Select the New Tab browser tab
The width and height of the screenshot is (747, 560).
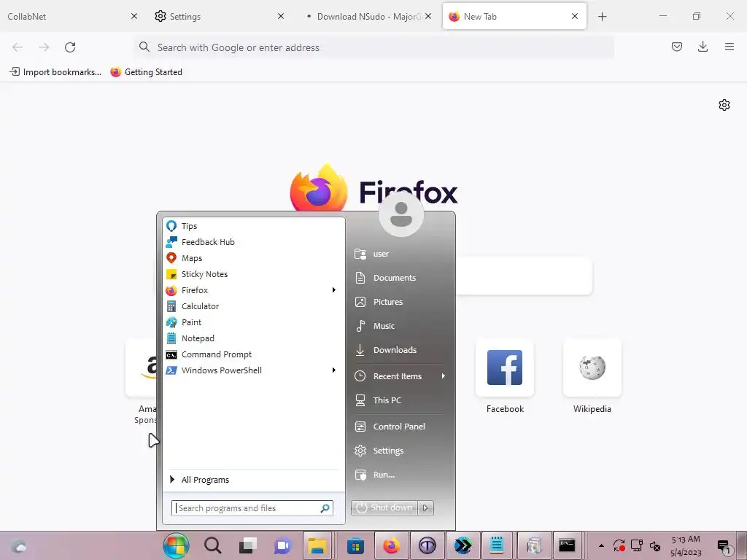[x=514, y=16]
